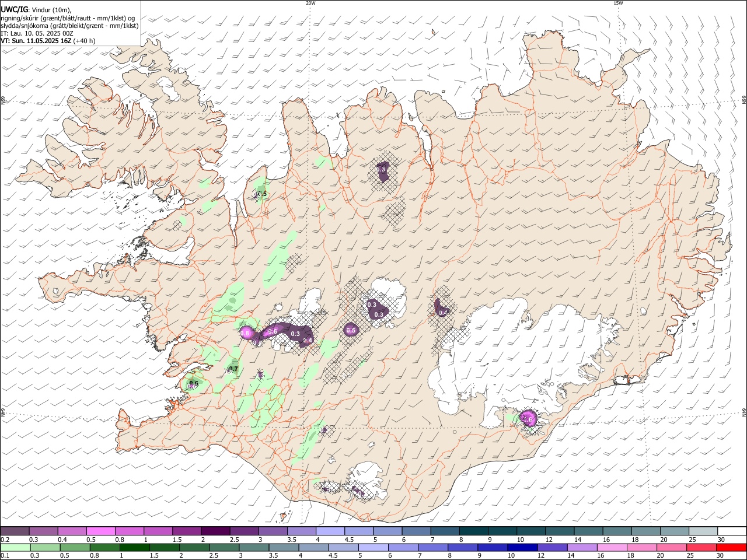Click the '15W' longitude label

618,3
